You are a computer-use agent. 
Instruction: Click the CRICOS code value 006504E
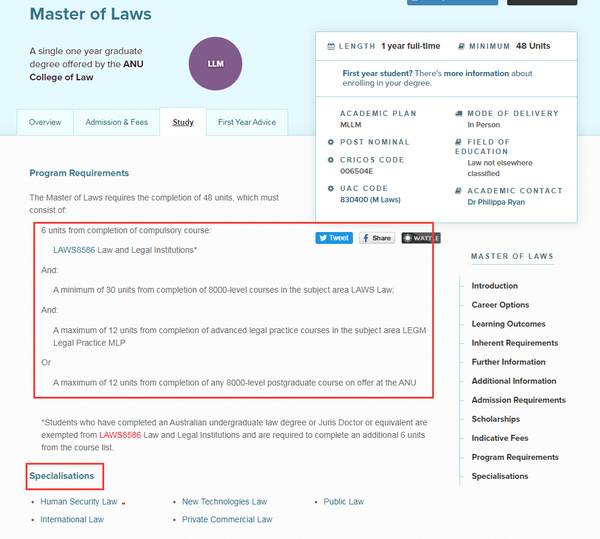(x=356, y=171)
